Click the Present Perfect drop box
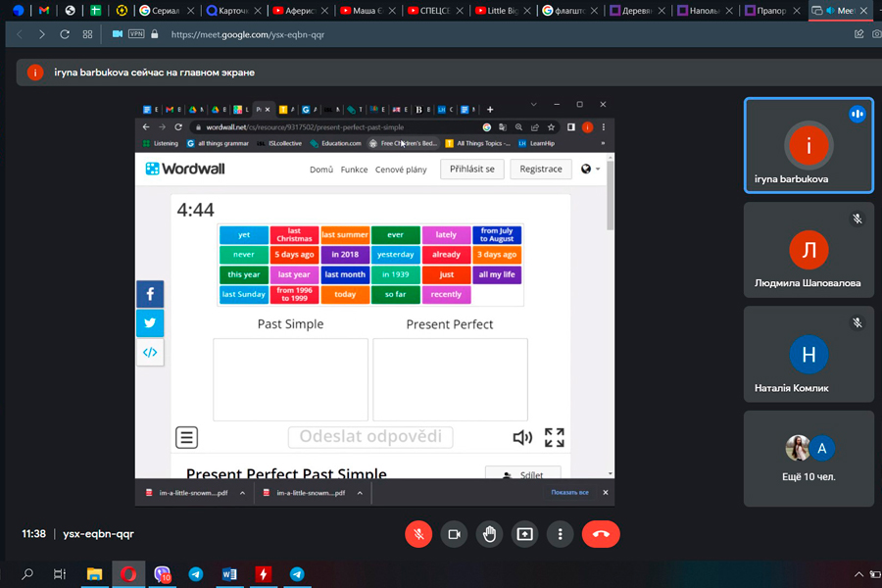This screenshot has width=882, height=588. (450, 379)
